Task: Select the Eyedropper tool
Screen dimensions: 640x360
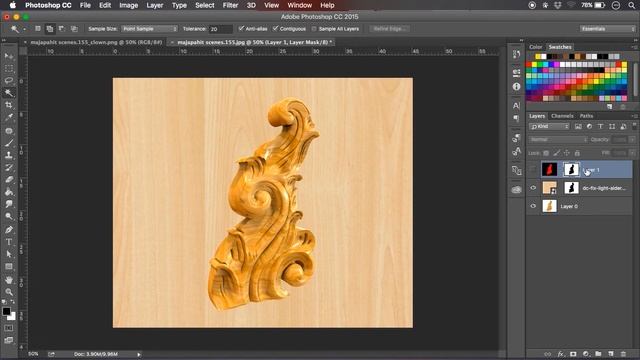Action: 9,118
